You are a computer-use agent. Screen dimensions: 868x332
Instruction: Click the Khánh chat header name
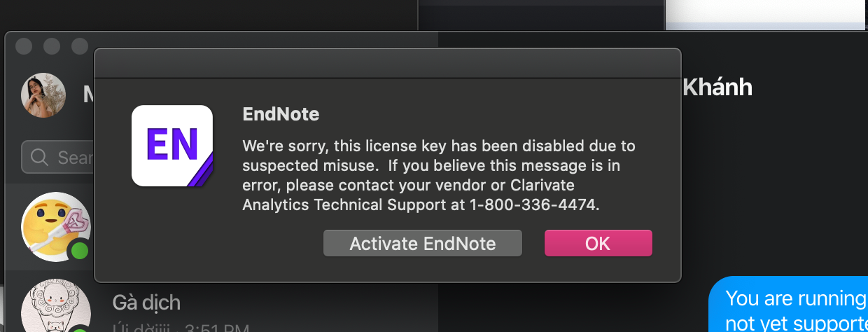click(x=717, y=88)
